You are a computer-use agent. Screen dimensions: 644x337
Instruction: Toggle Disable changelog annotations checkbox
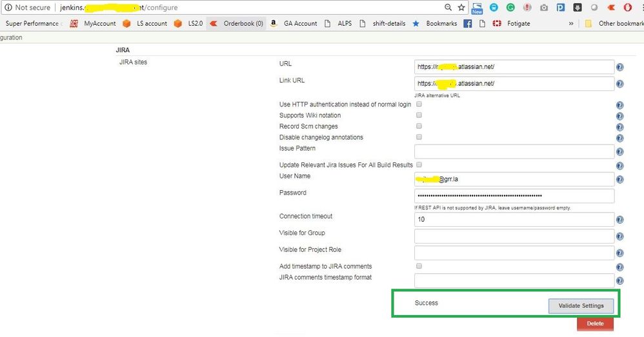click(419, 137)
